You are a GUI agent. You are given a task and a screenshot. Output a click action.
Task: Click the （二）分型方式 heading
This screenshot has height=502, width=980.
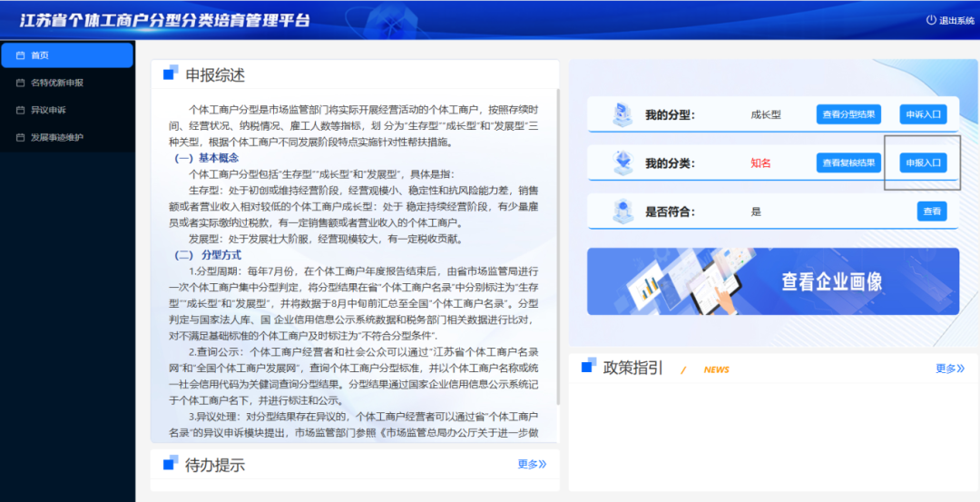coord(208,255)
